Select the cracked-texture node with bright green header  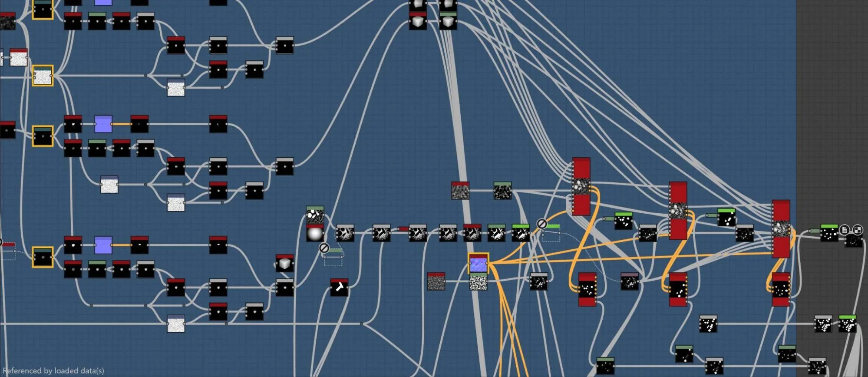[x=521, y=233]
